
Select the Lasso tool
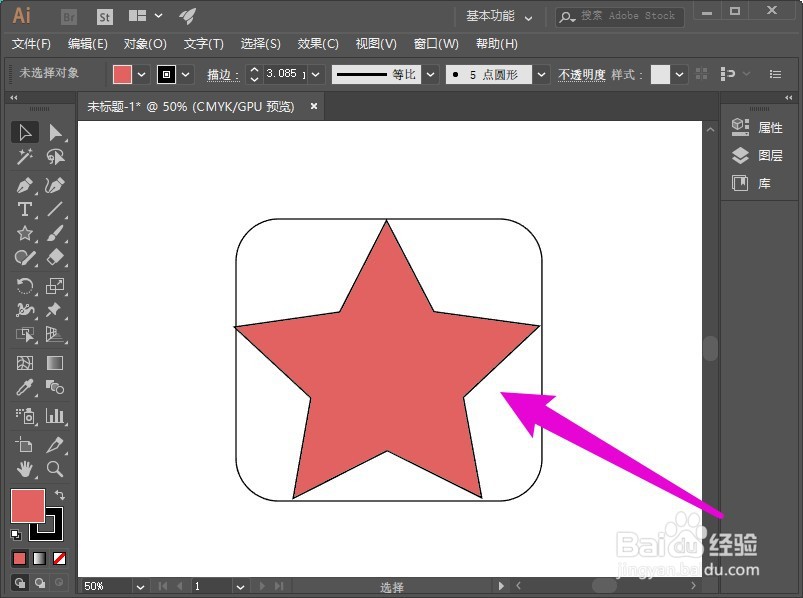[55, 156]
